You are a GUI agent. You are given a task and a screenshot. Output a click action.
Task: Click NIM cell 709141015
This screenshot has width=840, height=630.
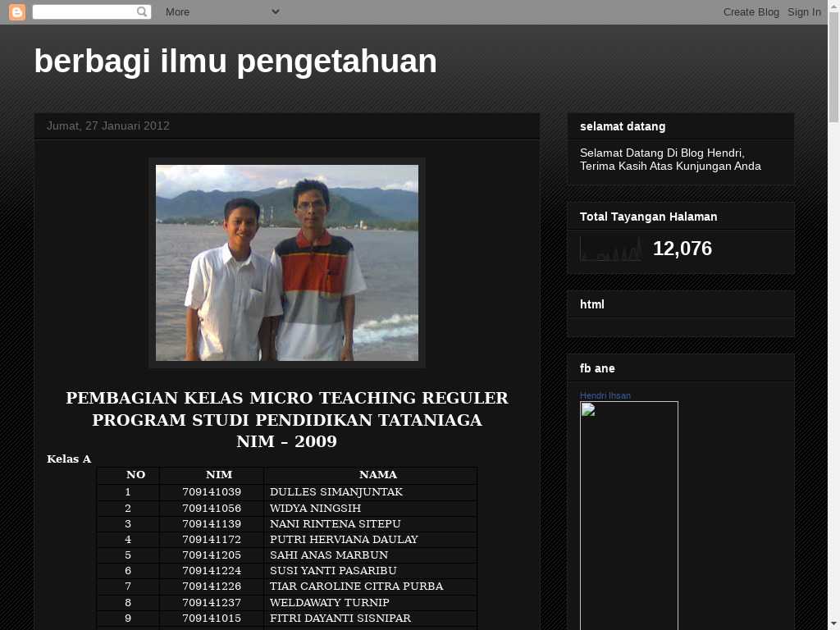[212, 619]
